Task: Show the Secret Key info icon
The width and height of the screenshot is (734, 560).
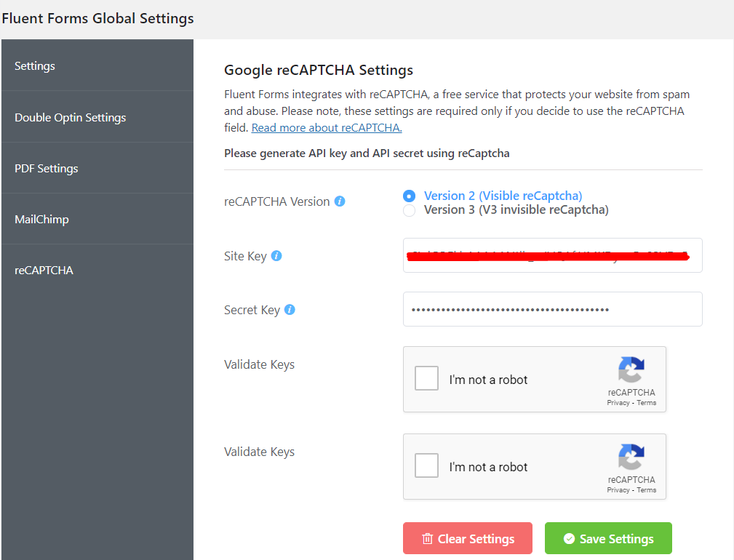Action: (x=290, y=310)
